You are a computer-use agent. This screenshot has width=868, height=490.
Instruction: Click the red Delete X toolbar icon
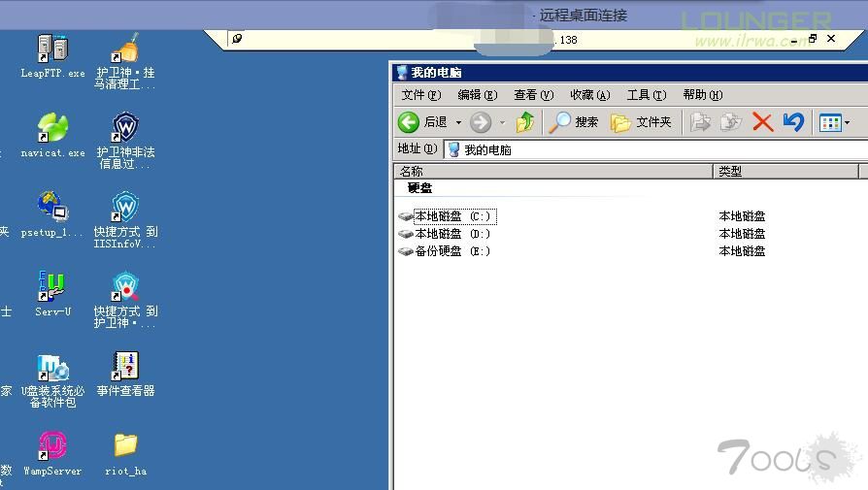pos(762,122)
